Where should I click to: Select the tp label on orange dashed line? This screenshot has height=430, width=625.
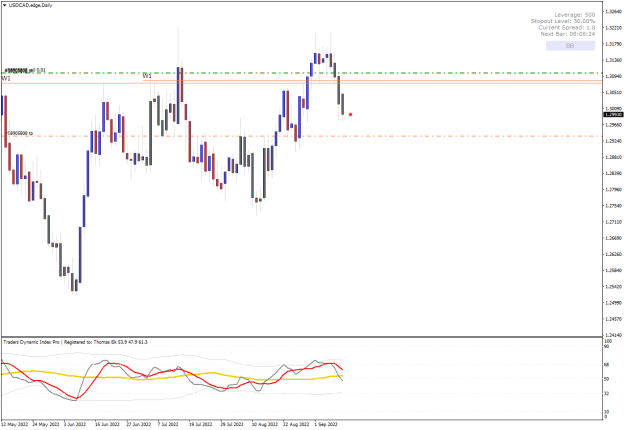coord(20,133)
